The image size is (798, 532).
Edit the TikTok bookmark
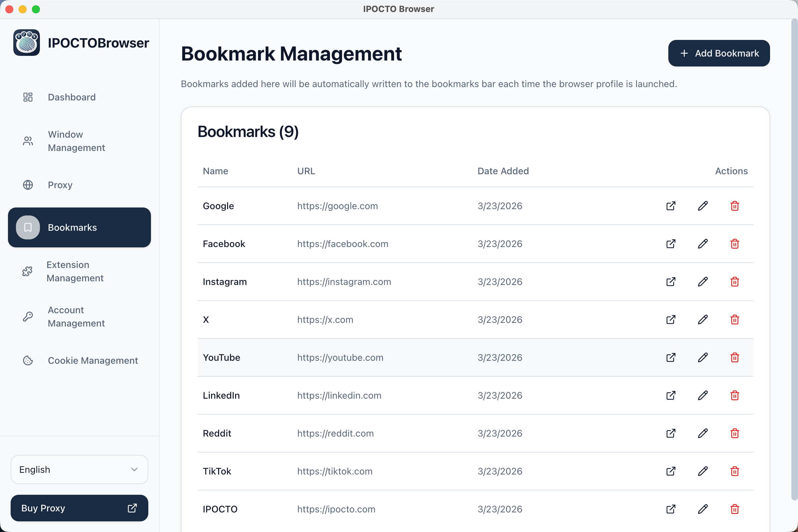[x=703, y=471]
